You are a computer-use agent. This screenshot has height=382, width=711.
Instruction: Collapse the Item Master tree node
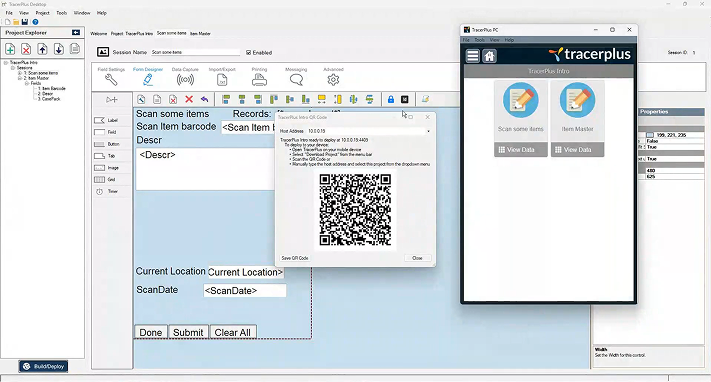(x=19, y=78)
